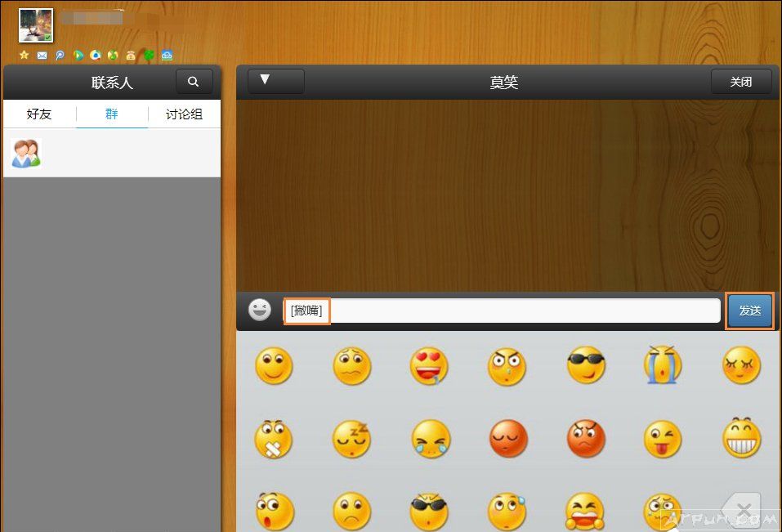The image size is (782, 532).
Task: Insert the heart-eyes emoji
Action: click(429, 365)
